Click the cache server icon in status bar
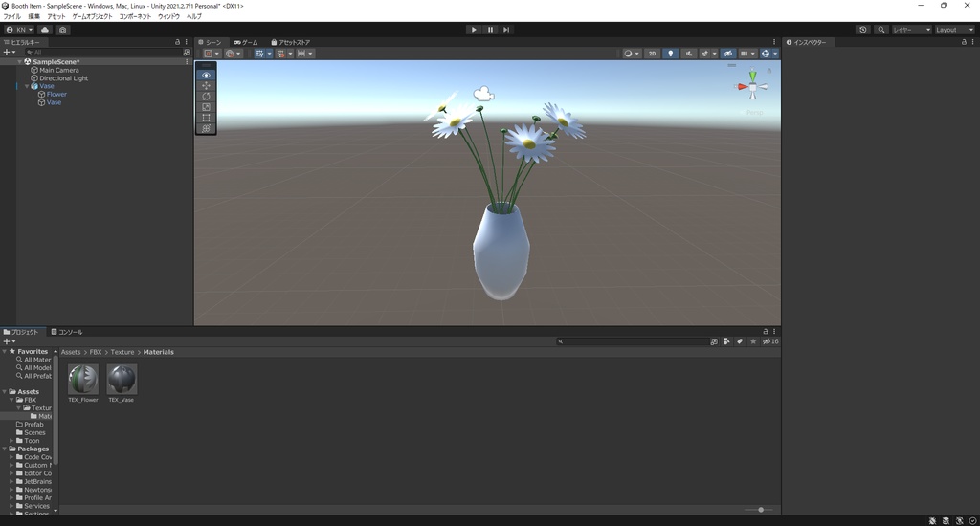This screenshot has width=980, height=526. pyautogui.click(x=946, y=521)
